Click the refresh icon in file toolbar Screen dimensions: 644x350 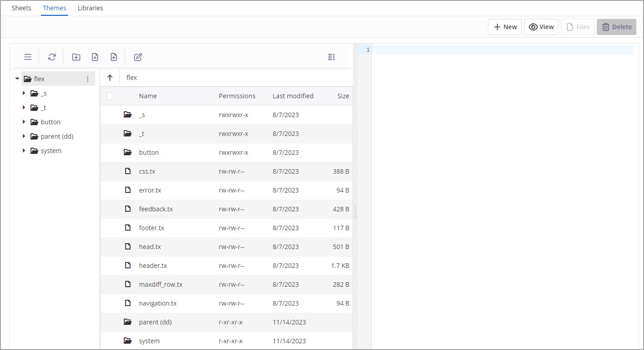(x=52, y=57)
